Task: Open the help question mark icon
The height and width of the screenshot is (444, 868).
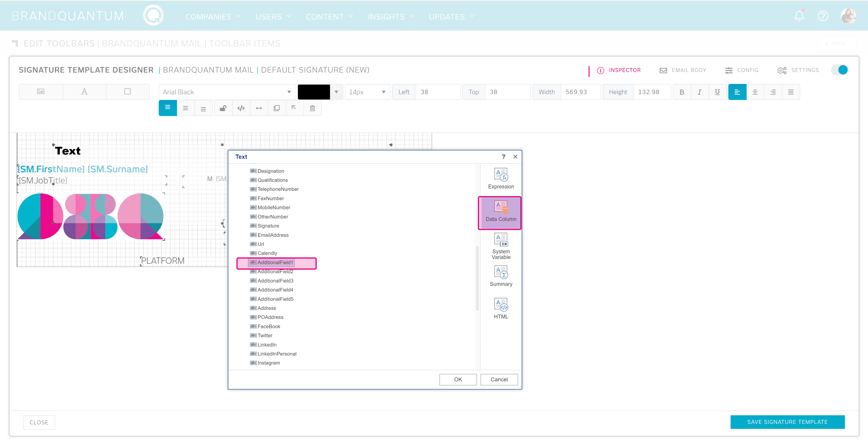Action: click(823, 16)
